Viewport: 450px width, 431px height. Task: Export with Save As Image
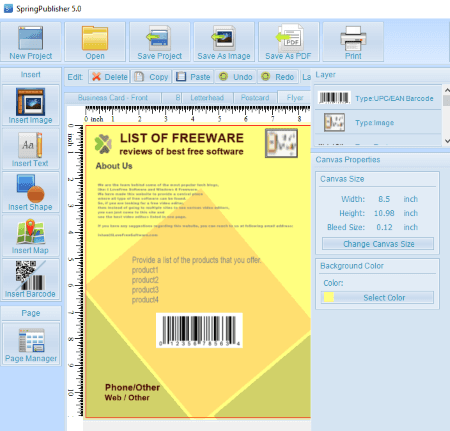pos(224,42)
